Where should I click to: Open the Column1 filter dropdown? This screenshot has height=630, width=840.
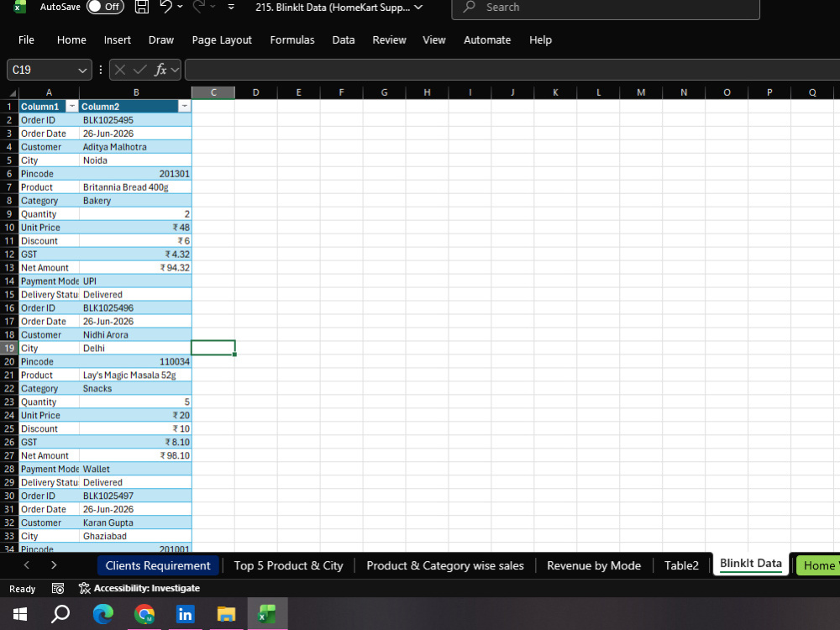pos(71,106)
